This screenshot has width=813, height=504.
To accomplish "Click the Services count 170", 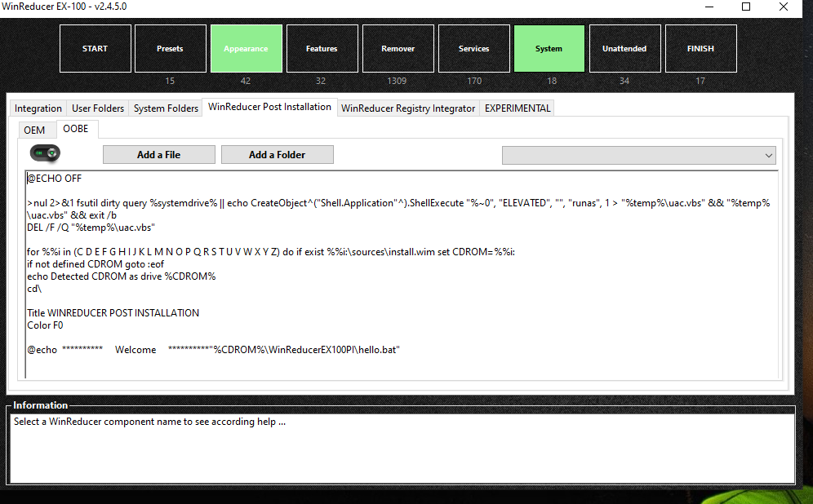I will pos(474,81).
